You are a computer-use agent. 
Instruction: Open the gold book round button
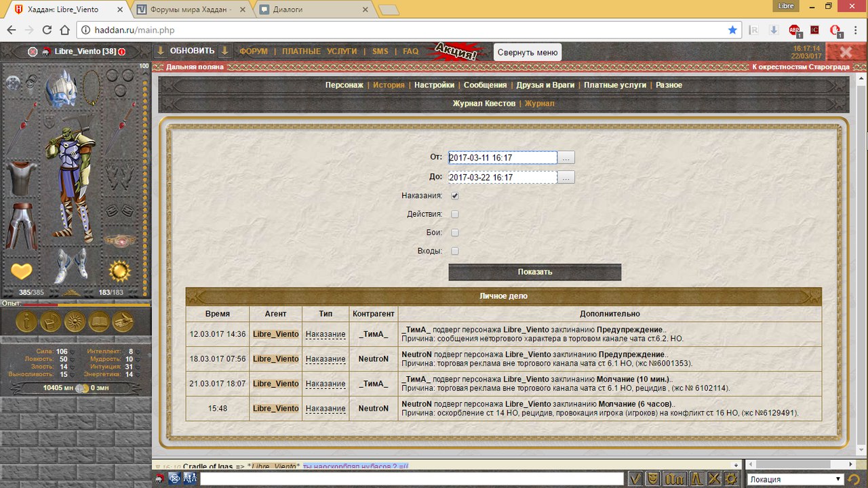pos(99,321)
